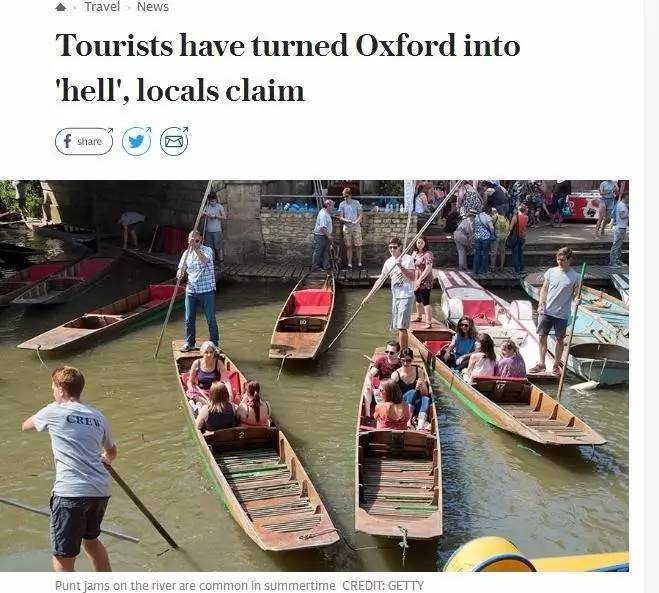
Task: Click the Facebook 'f' logo
Action: (x=68, y=141)
